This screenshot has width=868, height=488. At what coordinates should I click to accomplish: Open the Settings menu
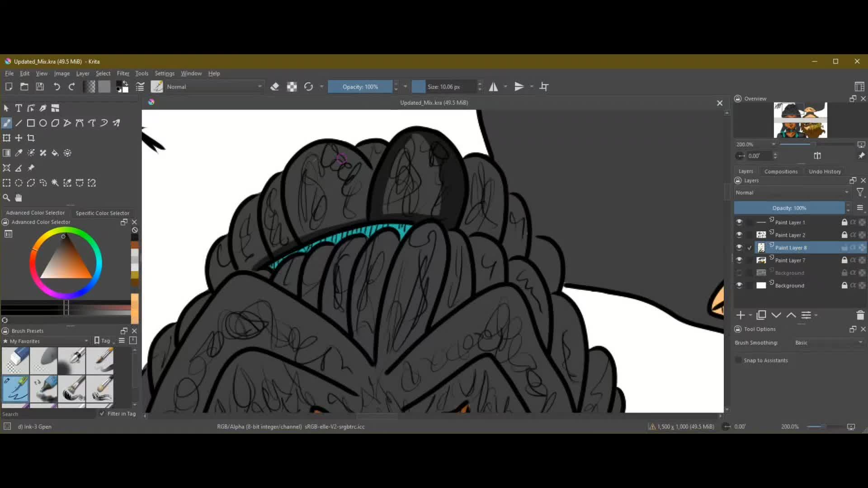[x=165, y=74]
